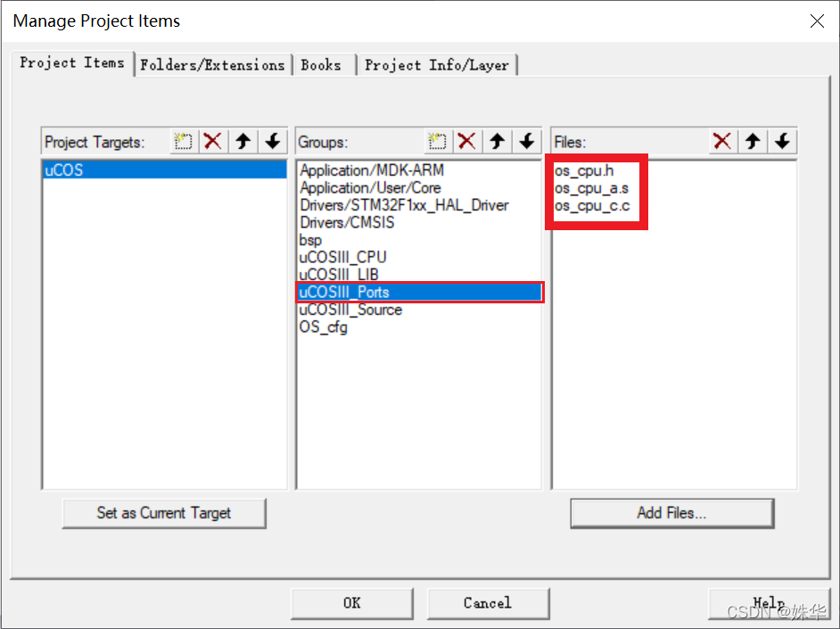Select the uCOS project target

coord(164,170)
